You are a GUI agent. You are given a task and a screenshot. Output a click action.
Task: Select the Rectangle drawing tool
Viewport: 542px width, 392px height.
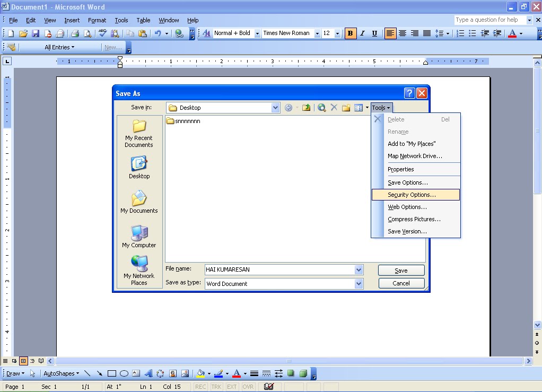[112, 373]
